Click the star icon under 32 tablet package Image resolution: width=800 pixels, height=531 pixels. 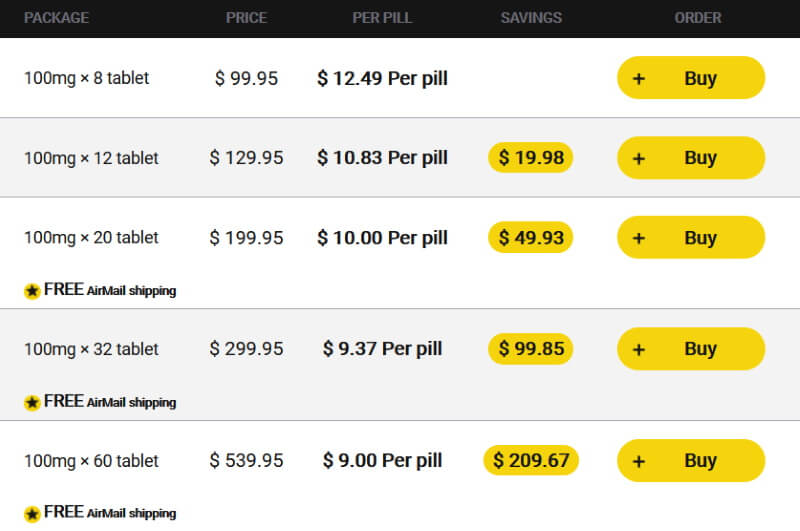[32, 402]
